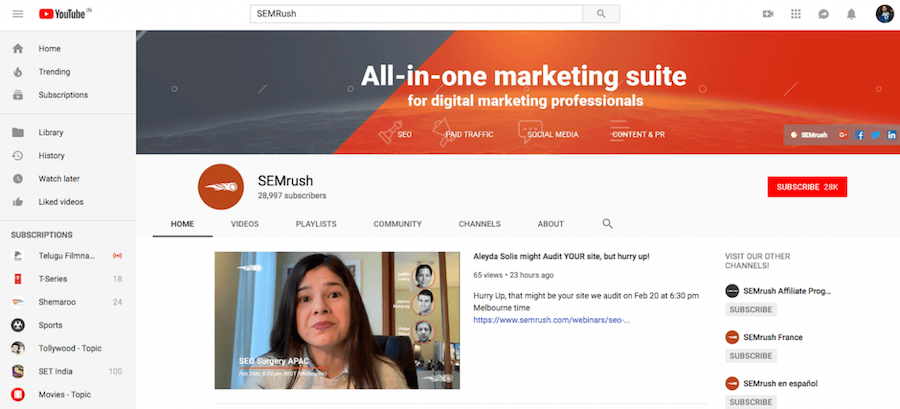This screenshot has width=900, height=409.
Task: Click the Watch later icon
Action: pyautogui.click(x=18, y=178)
